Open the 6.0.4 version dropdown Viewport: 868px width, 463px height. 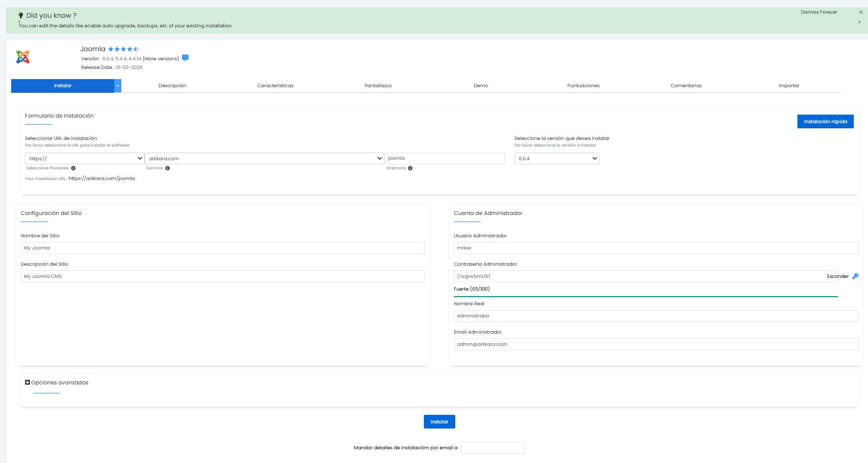[557, 159]
